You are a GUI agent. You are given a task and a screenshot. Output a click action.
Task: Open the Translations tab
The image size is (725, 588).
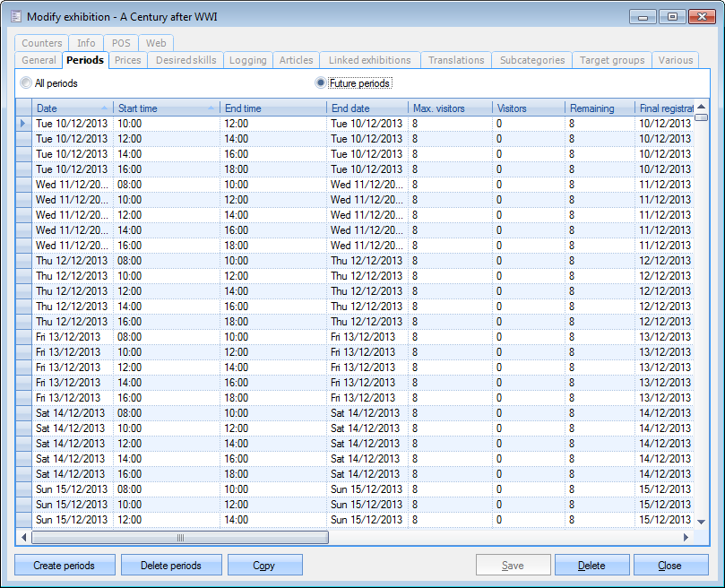pos(456,60)
